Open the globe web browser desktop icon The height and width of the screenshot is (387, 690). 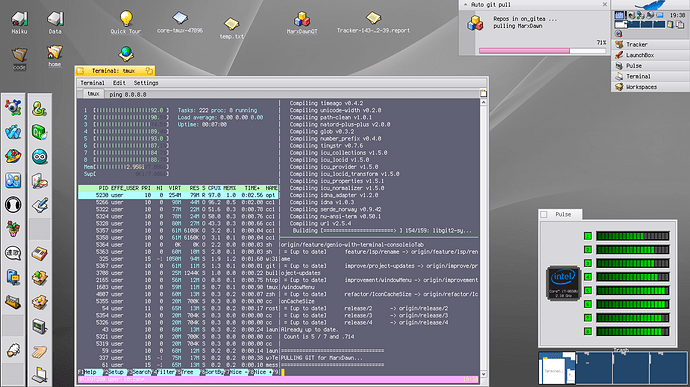click(126, 54)
